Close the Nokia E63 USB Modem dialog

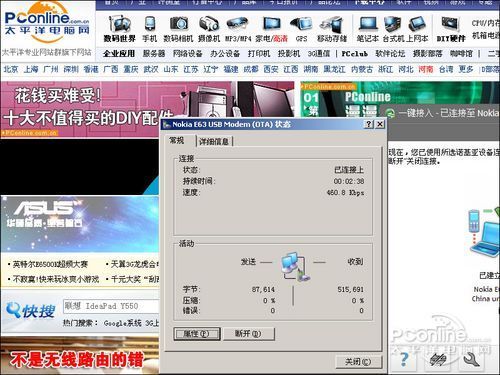tap(380, 124)
